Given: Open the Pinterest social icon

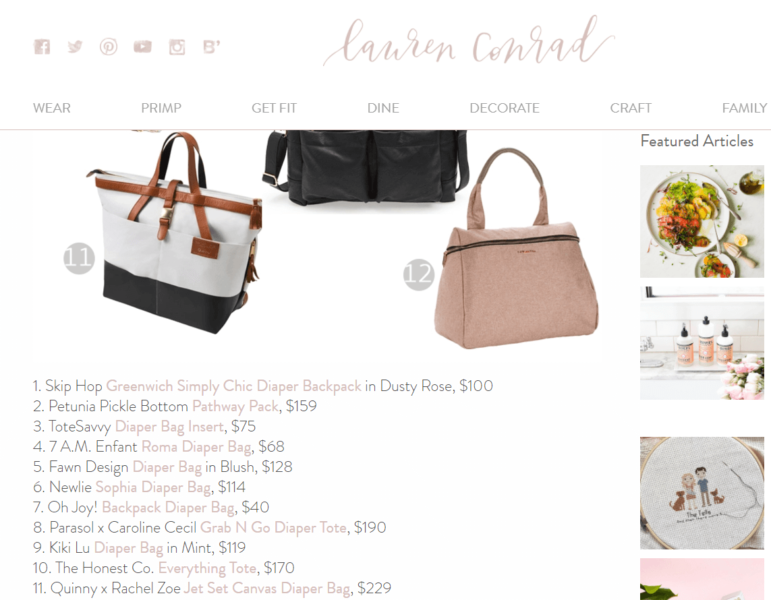Looking at the screenshot, I should pyautogui.click(x=109, y=47).
